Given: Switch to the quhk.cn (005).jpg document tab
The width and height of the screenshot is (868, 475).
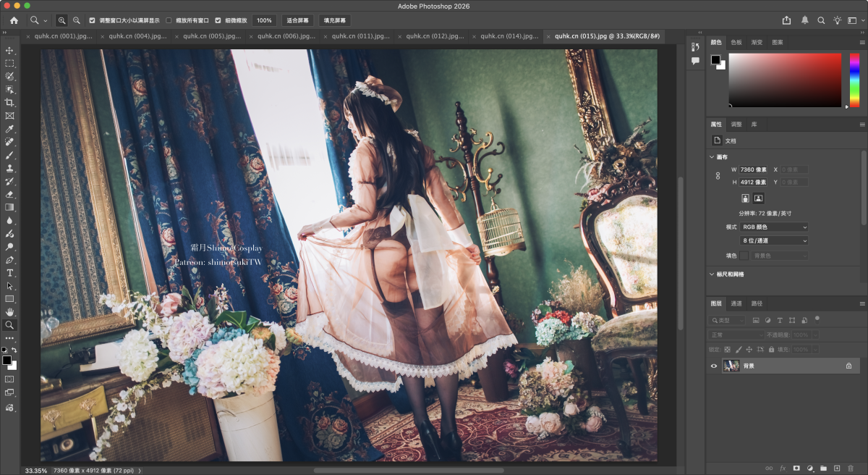Looking at the screenshot, I should pyautogui.click(x=206, y=35).
